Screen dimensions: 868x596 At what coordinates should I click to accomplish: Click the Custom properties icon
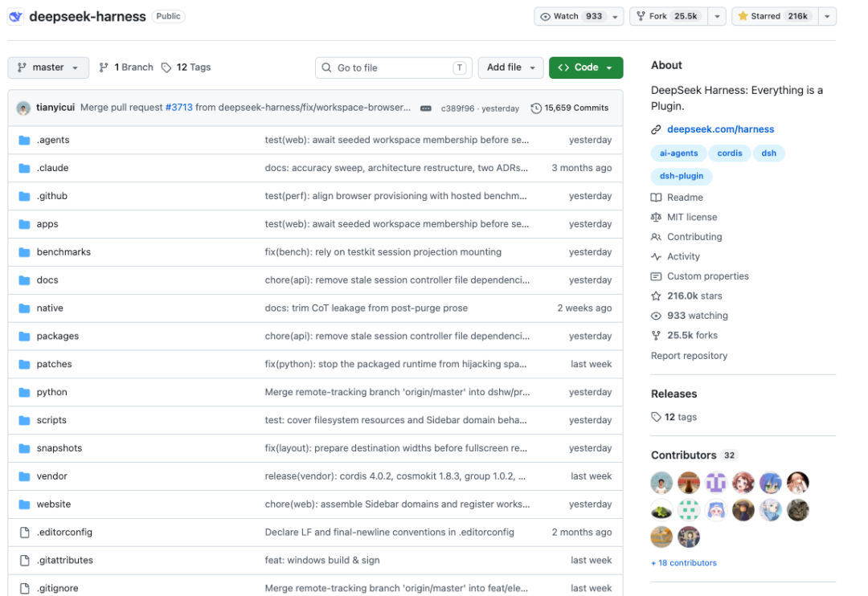(656, 276)
